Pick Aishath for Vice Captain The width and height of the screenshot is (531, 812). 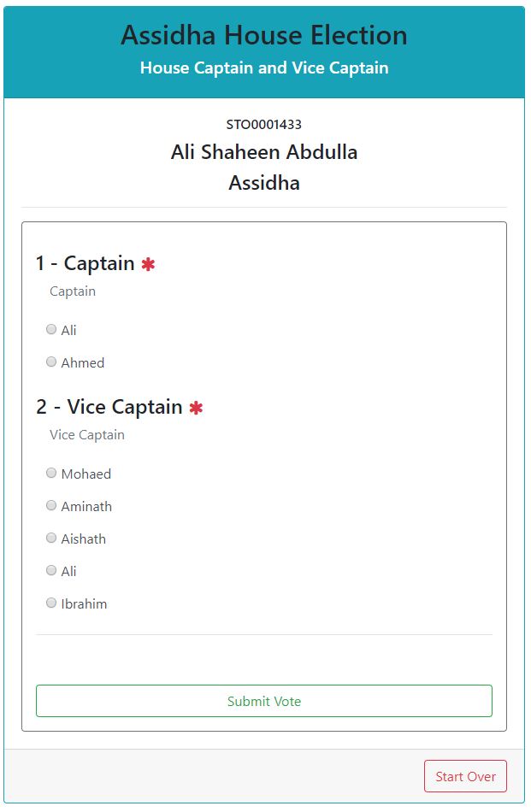pos(51,538)
